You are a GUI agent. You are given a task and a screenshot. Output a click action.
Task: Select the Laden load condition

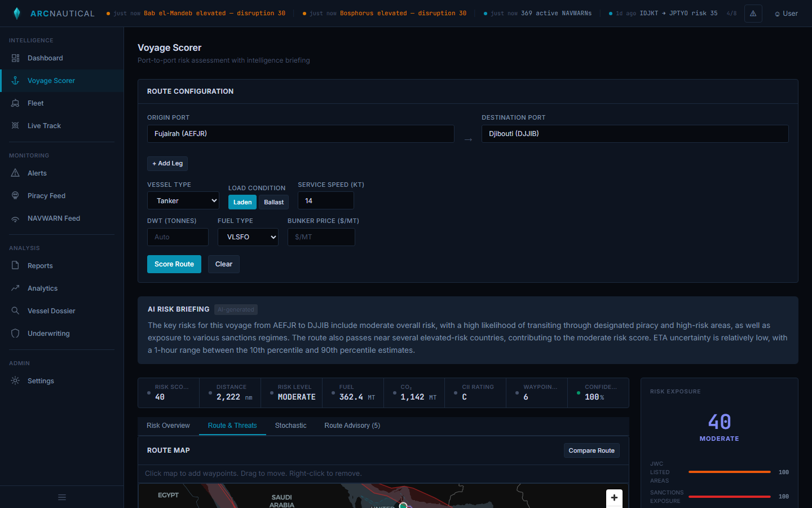pyautogui.click(x=242, y=202)
